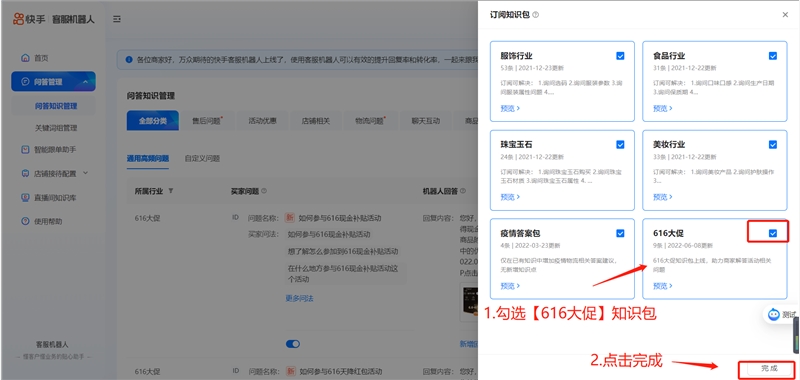Switch to 自定义问题 tab
Image resolution: width=800 pixels, height=380 pixels.
202,158
